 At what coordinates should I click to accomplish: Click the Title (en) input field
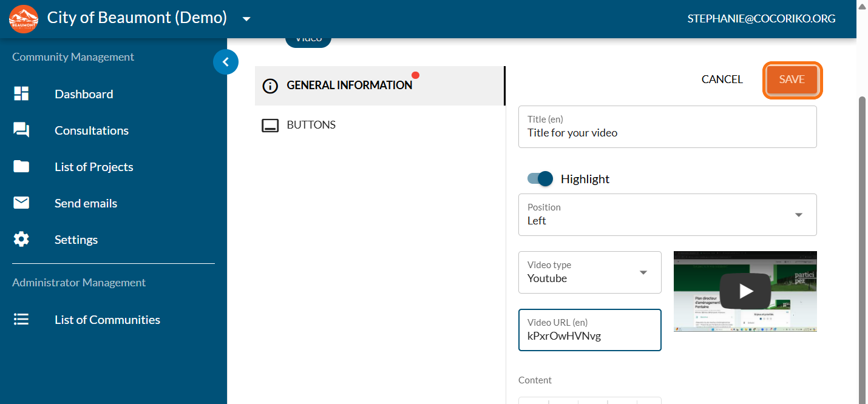click(x=667, y=133)
